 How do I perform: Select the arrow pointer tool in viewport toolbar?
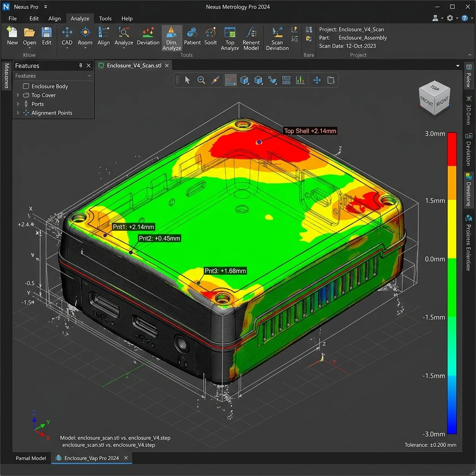(187, 80)
